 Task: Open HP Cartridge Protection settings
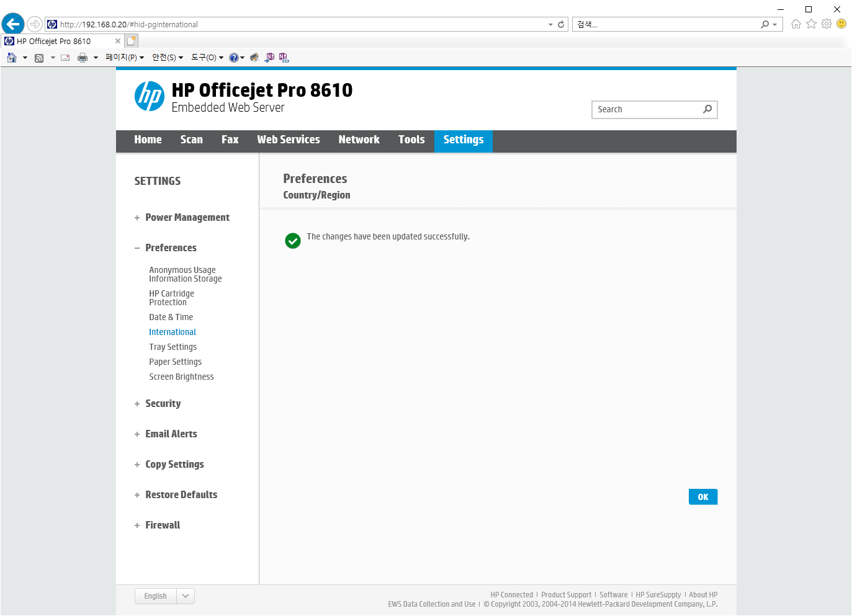pos(172,298)
